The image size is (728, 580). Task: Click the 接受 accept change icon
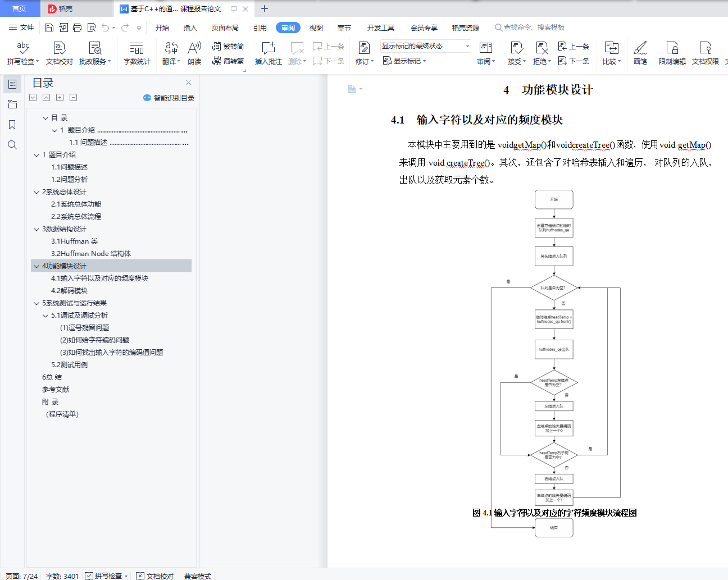click(x=517, y=48)
